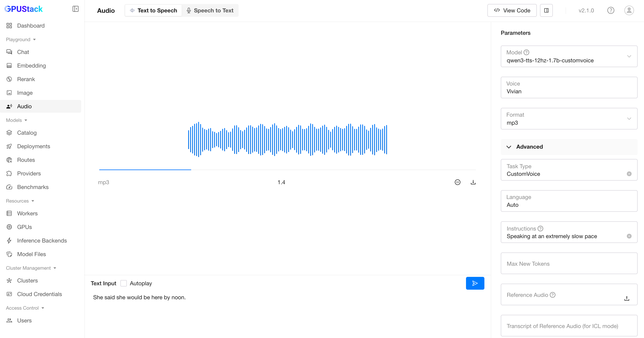The image size is (644, 338).
Task: Send the text input for speech
Action: 475,283
